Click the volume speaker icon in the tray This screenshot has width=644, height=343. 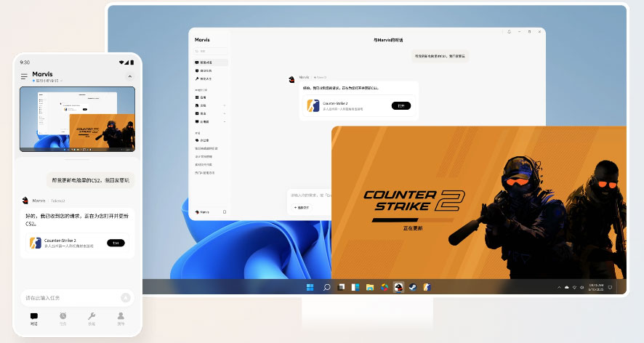tap(581, 288)
